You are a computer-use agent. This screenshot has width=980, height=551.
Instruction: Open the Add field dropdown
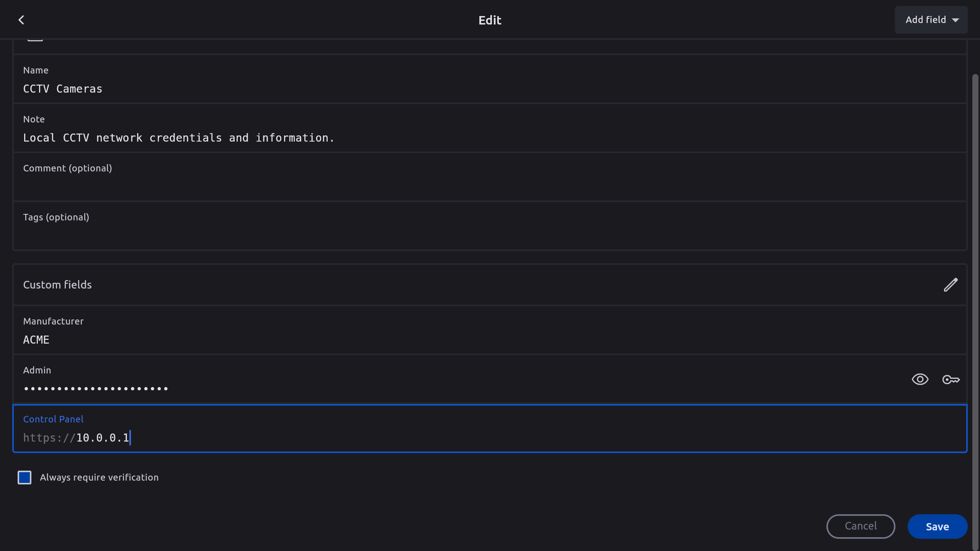[x=926, y=20]
